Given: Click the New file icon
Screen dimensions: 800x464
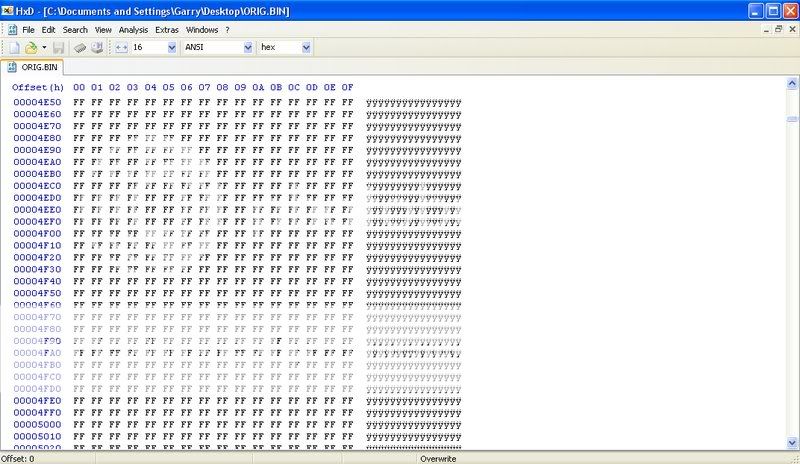Looking at the screenshot, I should pos(14,47).
